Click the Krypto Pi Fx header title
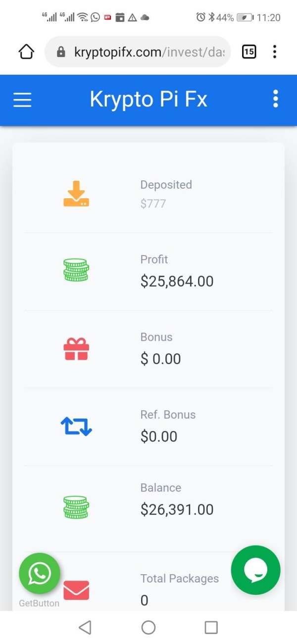 [148, 100]
